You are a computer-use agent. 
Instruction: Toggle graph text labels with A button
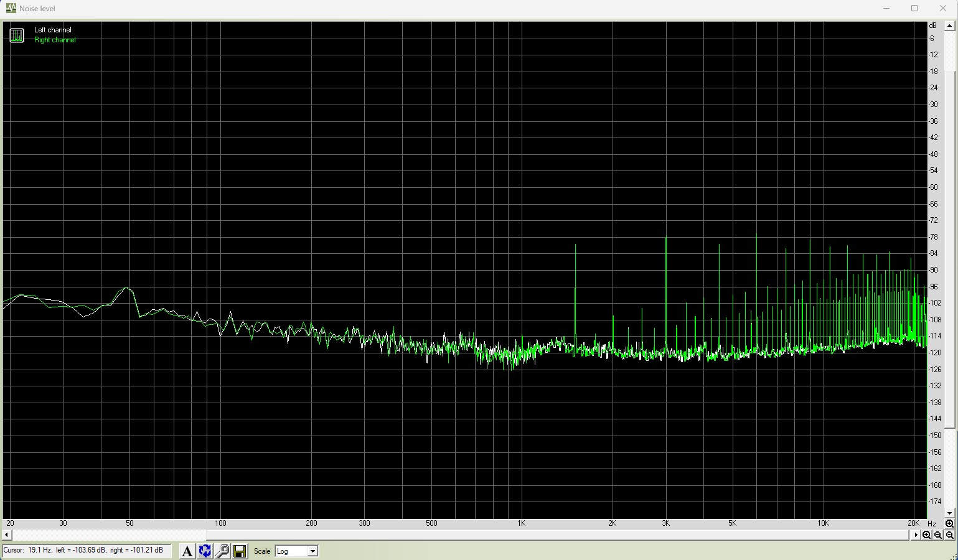click(187, 551)
